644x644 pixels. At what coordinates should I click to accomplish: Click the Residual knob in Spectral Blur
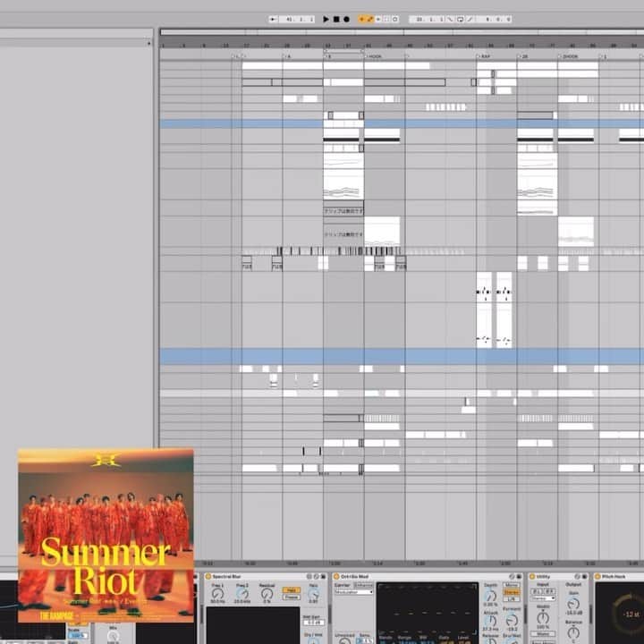click(267, 593)
